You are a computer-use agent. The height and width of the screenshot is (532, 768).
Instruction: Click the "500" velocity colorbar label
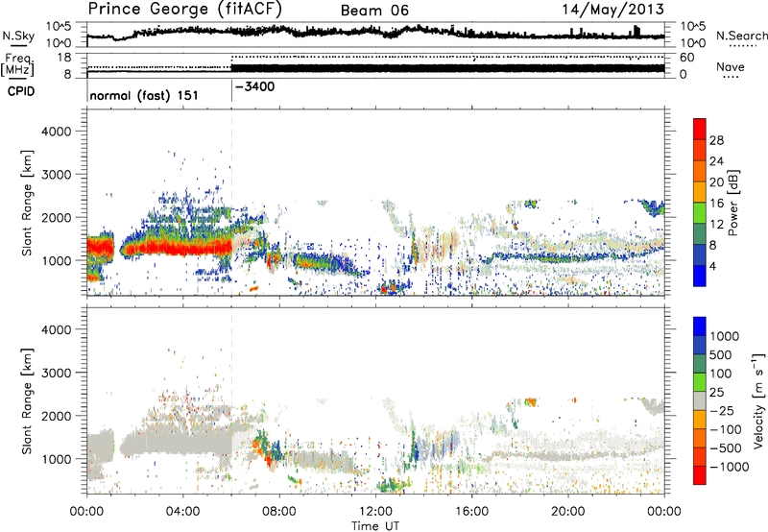pyautogui.click(x=721, y=355)
